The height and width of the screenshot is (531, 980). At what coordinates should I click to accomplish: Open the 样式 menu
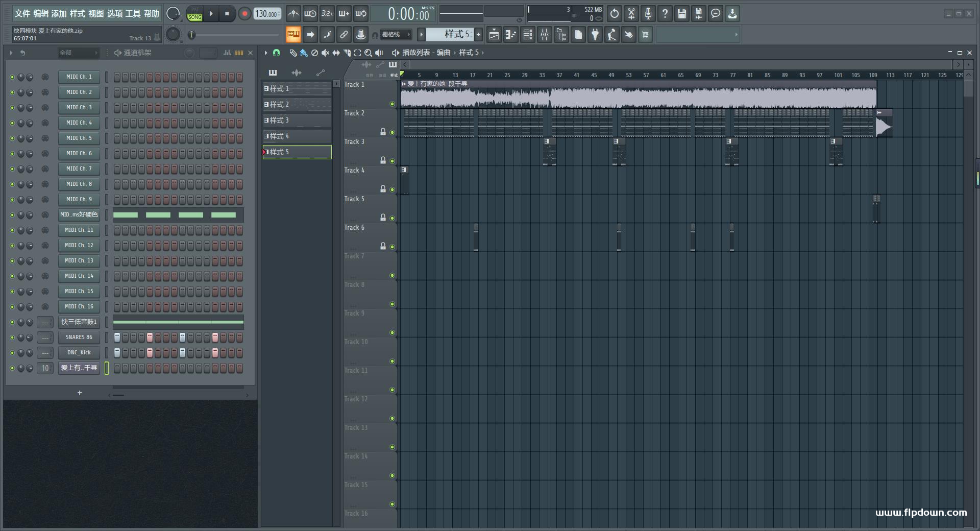(78, 14)
